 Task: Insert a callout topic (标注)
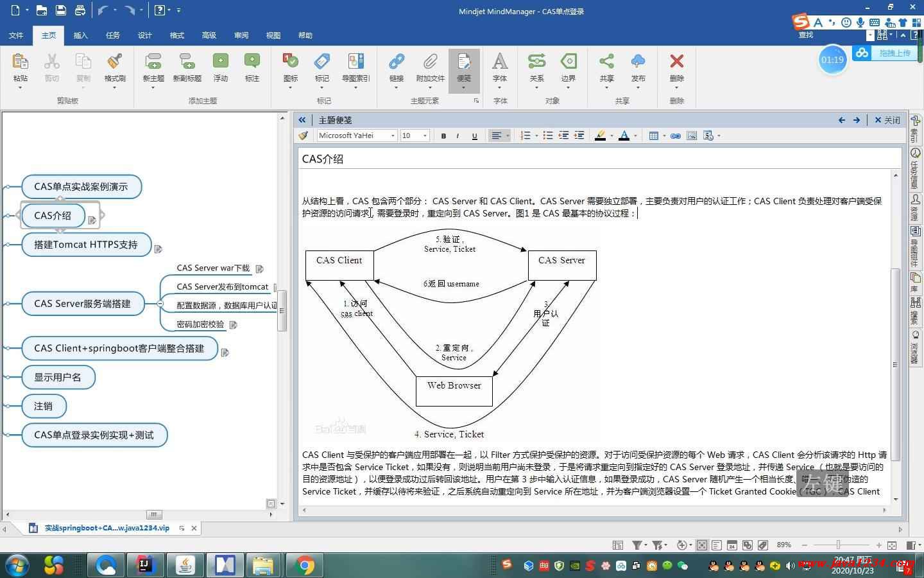252,61
